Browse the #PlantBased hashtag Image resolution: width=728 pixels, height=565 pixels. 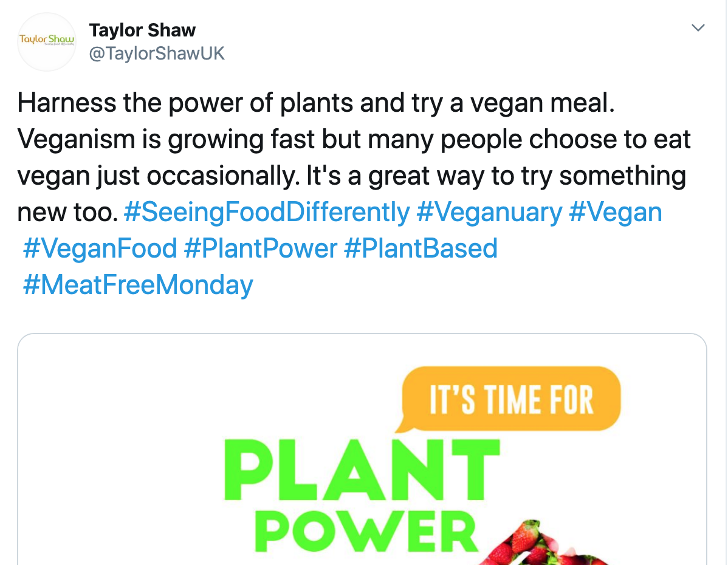pyautogui.click(x=421, y=248)
